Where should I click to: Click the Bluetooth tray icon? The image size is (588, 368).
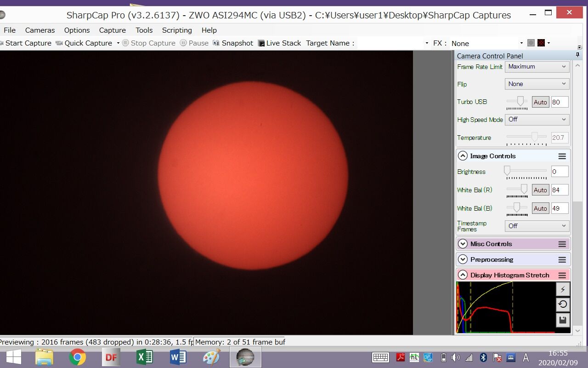[483, 357]
